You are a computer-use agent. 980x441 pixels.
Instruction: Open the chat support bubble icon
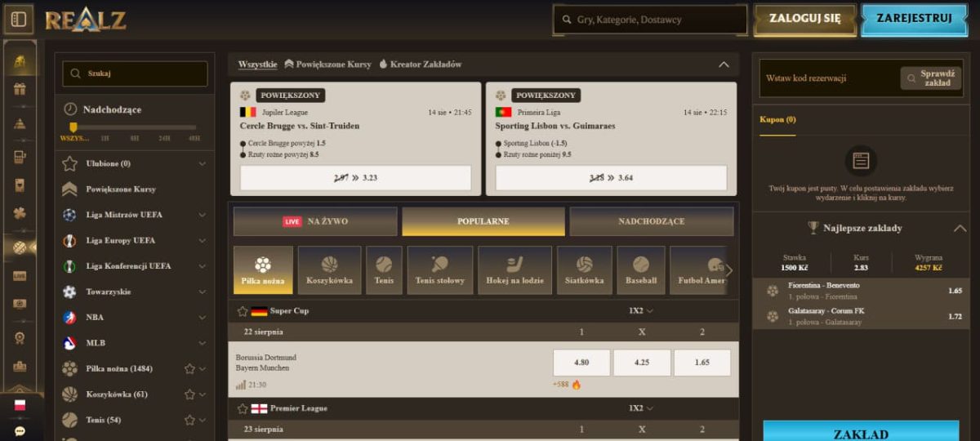(20, 431)
